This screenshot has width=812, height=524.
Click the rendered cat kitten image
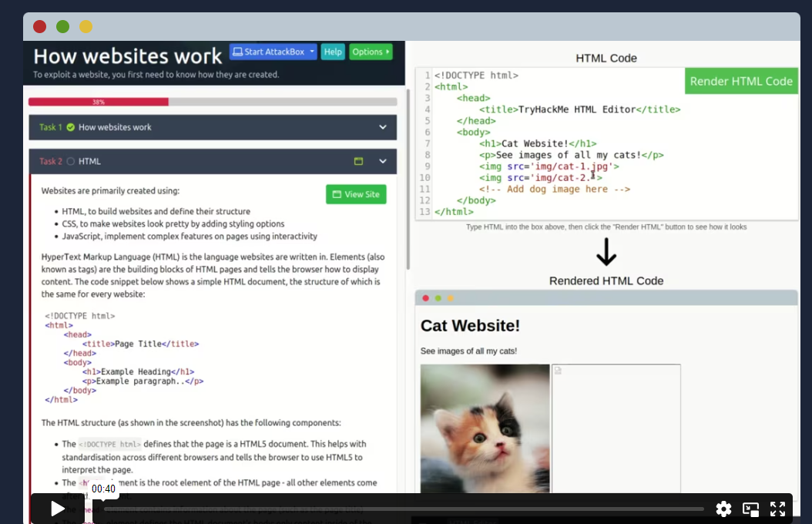click(485, 428)
